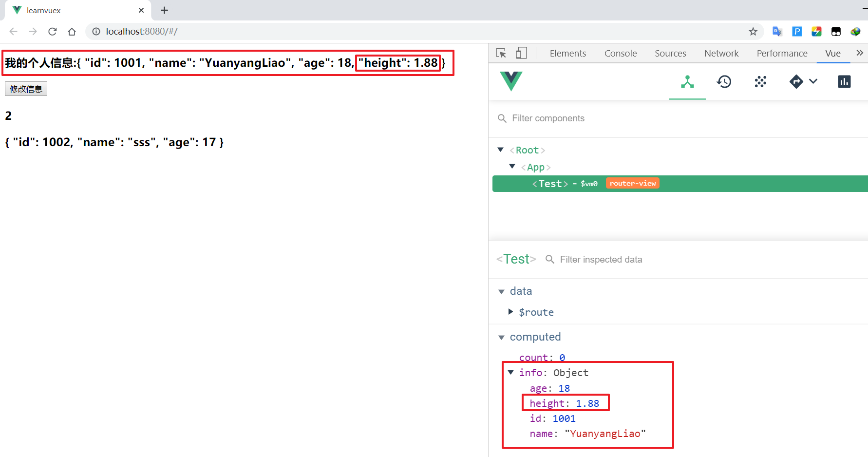Image resolution: width=868 pixels, height=457 pixels.
Task: Collapse the Root component node
Action: 500,150
